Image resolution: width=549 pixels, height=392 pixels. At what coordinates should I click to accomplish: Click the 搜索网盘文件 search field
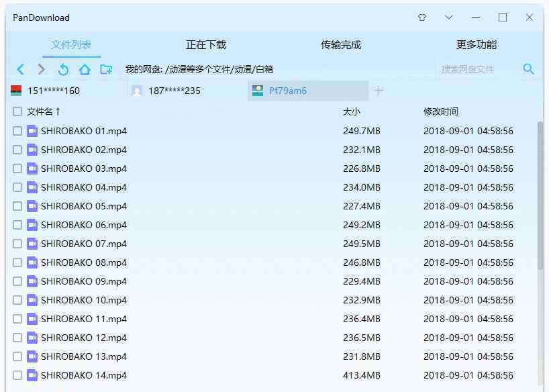477,69
